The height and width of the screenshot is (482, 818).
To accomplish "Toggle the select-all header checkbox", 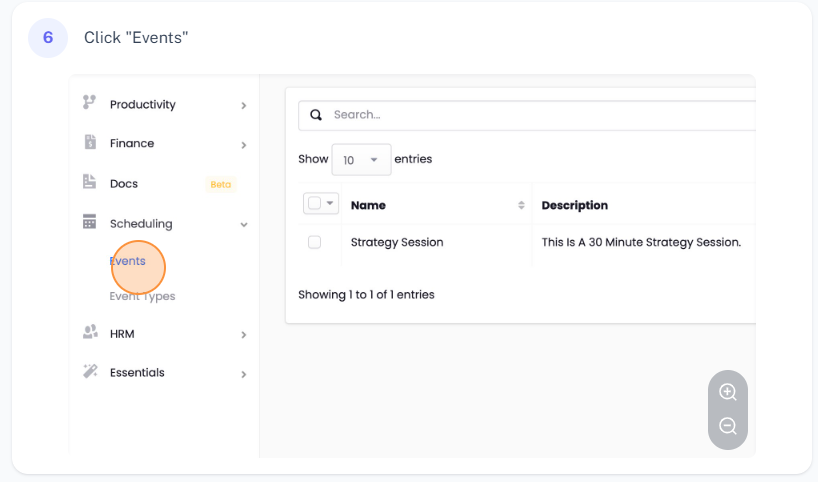I will pos(314,203).
